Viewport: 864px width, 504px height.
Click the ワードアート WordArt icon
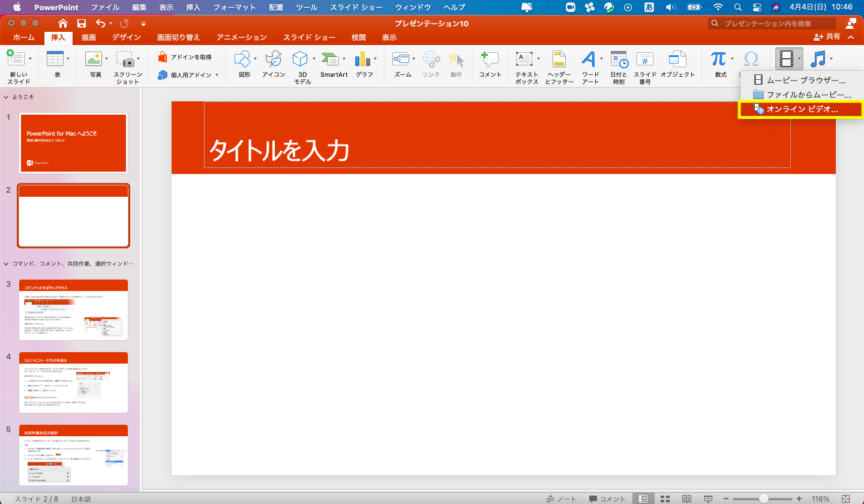pos(589,59)
